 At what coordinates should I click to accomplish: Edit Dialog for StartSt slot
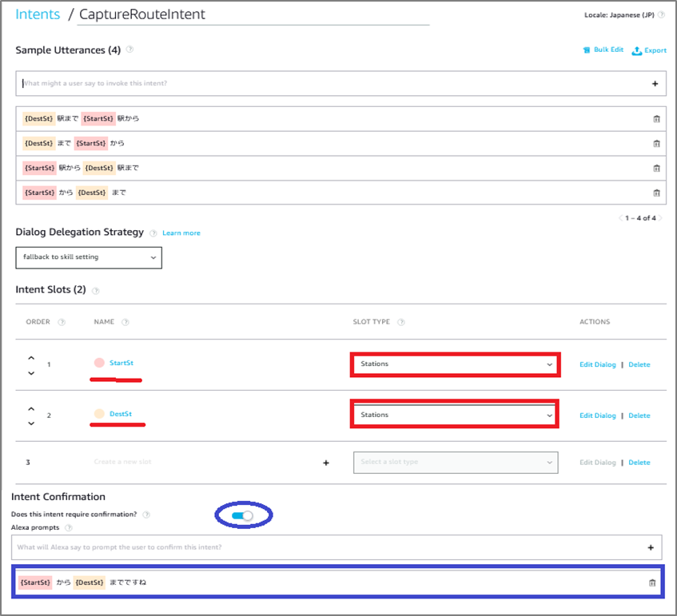pos(598,365)
